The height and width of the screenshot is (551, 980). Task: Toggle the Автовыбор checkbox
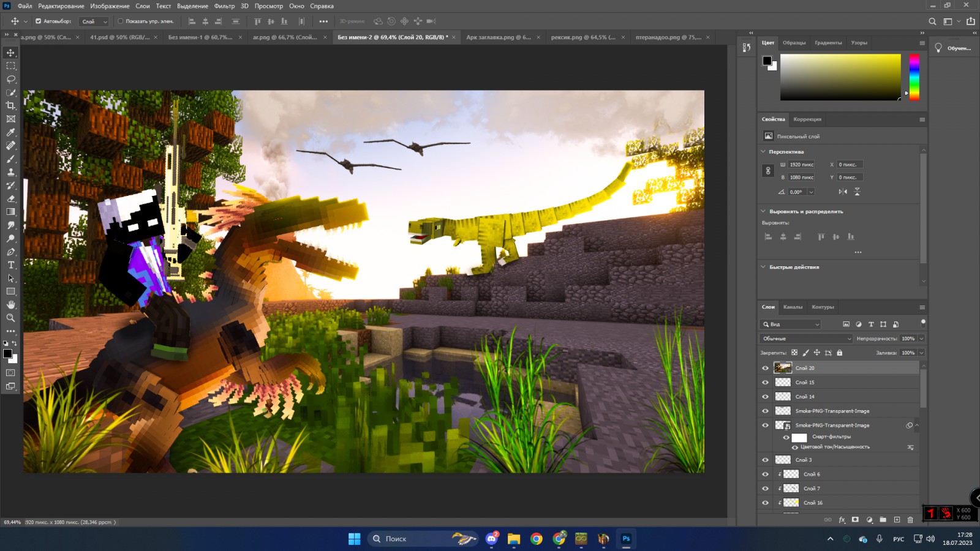point(38,21)
